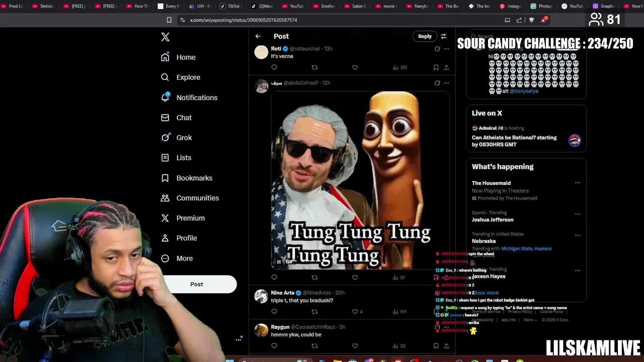Open account options three-dot menu below Post button
Image resolution: width=644 pixels, height=362 pixels.
[238, 339]
